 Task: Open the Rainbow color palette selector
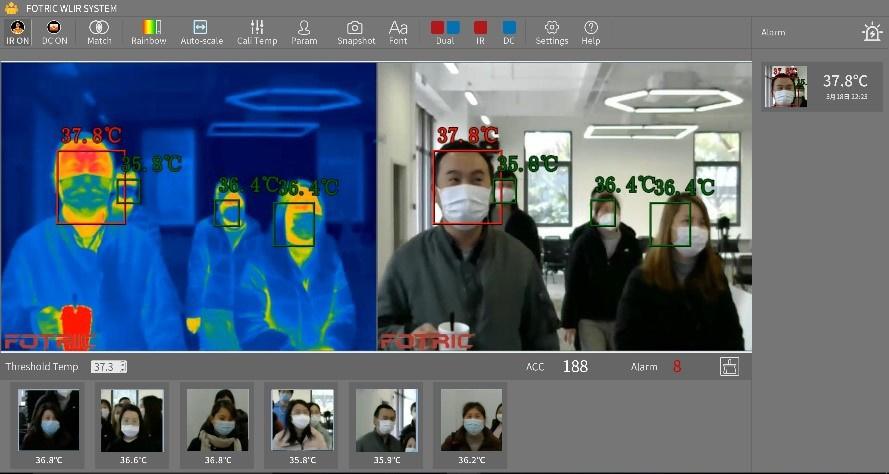point(149,32)
